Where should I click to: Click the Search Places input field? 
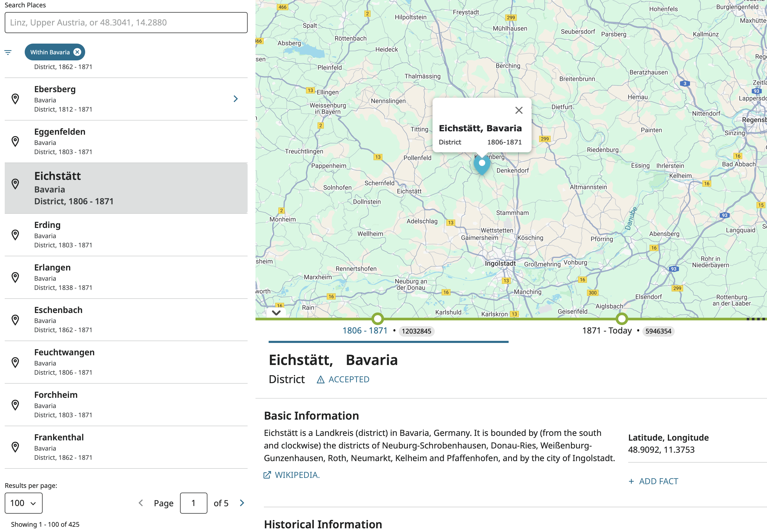tap(126, 23)
